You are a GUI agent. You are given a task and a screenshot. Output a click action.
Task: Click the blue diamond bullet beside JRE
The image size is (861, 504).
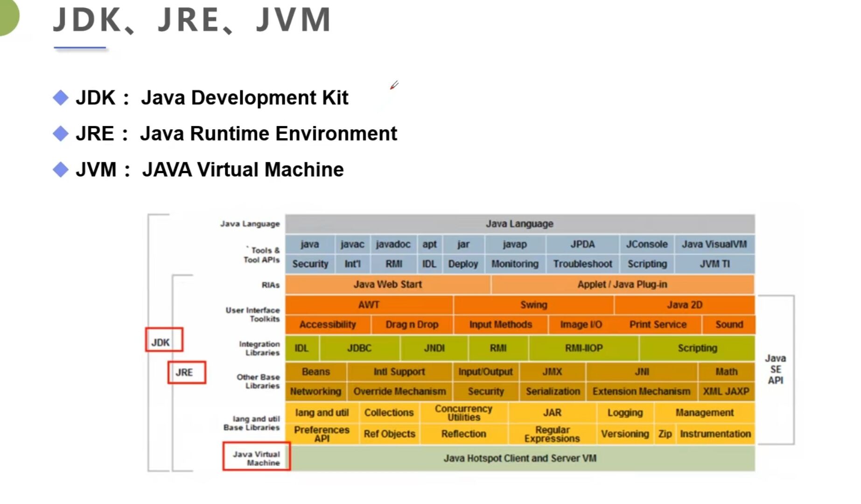pyautogui.click(x=61, y=133)
